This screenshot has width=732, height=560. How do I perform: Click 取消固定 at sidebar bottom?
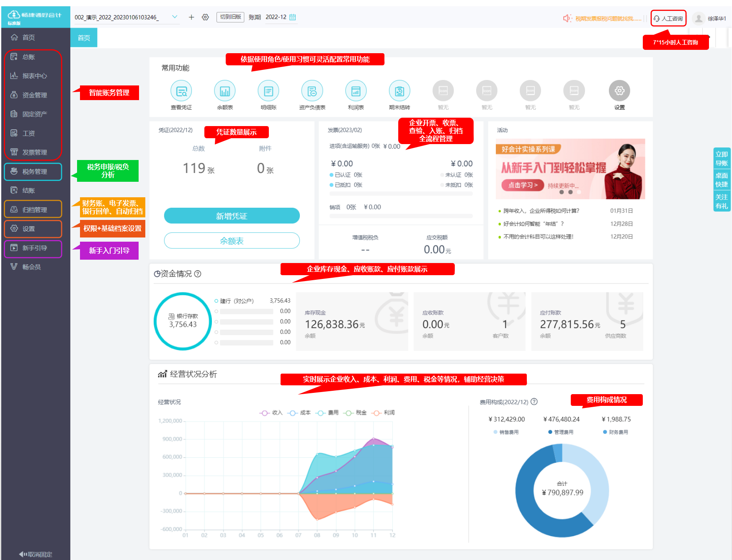(36, 554)
